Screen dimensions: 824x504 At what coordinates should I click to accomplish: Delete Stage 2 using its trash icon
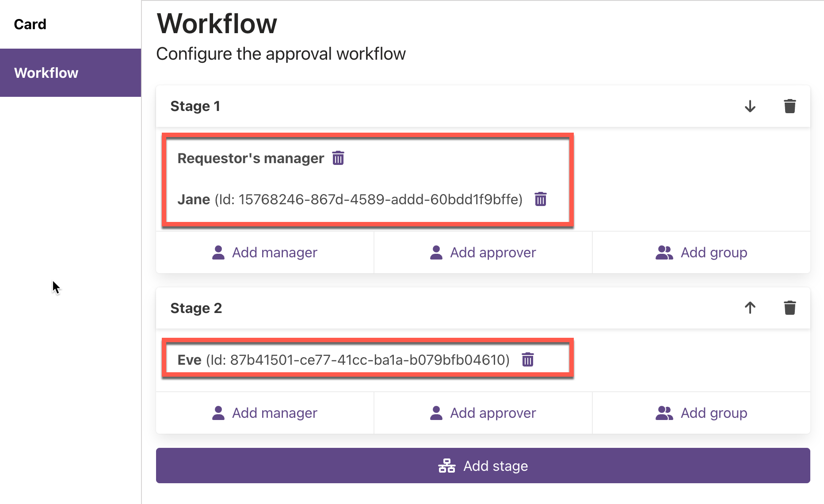(790, 308)
